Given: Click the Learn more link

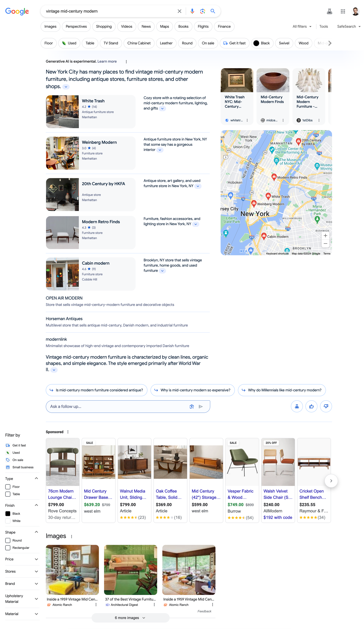Looking at the screenshot, I should coord(107,61).
